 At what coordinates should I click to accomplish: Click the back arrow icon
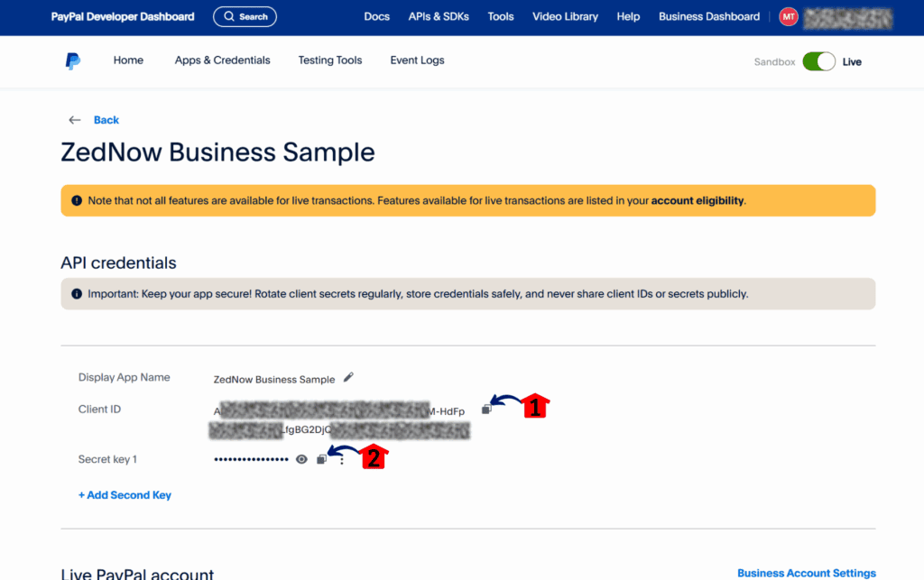tap(74, 120)
